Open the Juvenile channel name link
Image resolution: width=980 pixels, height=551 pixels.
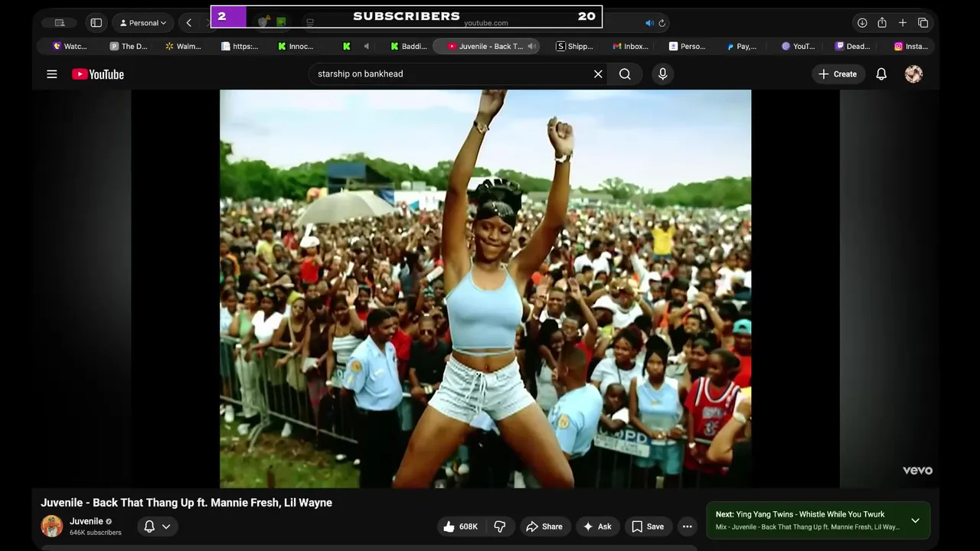tap(87, 521)
